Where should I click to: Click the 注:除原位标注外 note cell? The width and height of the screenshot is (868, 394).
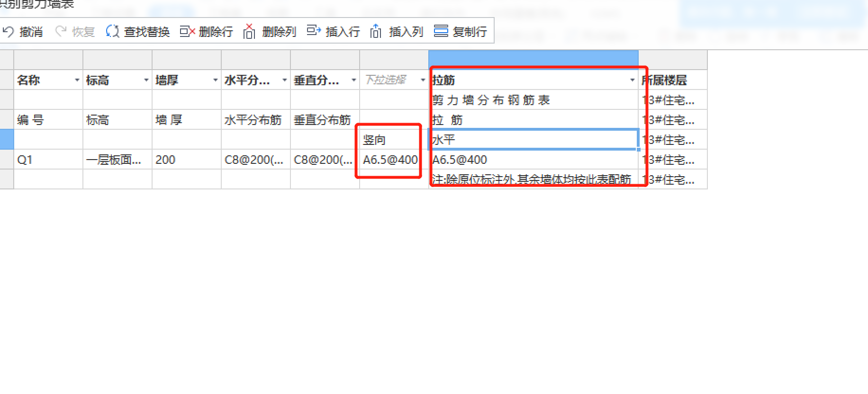(533, 179)
